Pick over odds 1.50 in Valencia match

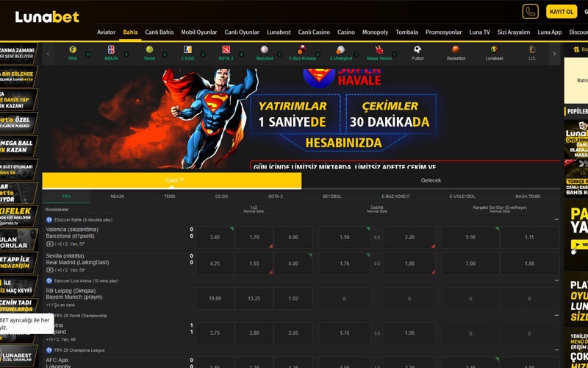click(x=345, y=237)
